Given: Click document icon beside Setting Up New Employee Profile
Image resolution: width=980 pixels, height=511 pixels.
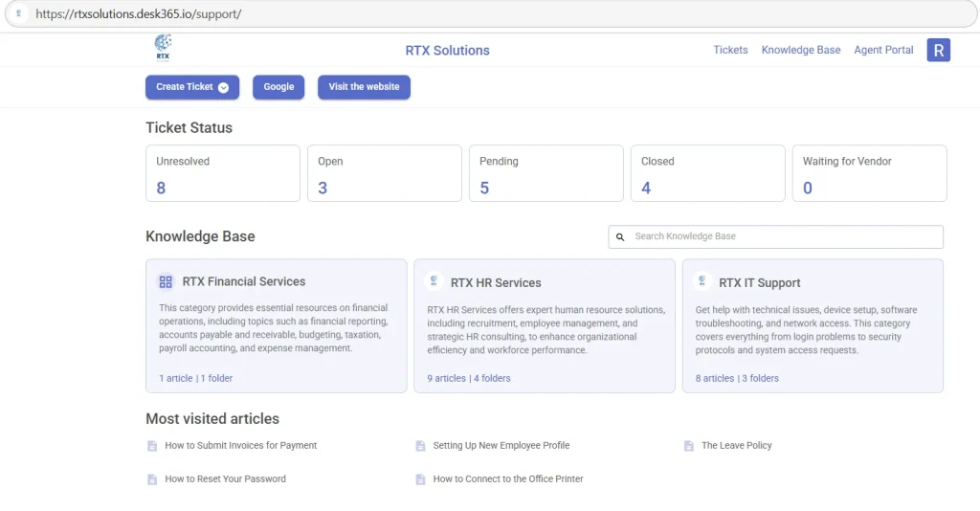Looking at the screenshot, I should coord(420,446).
